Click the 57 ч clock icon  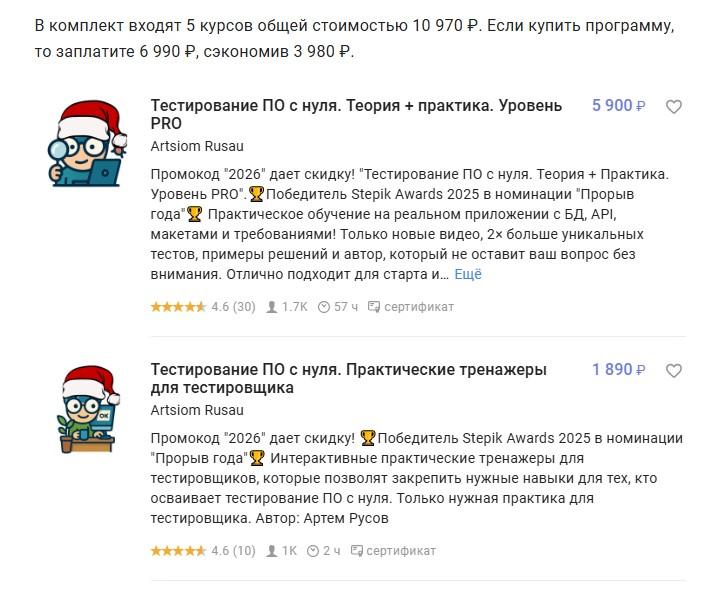point(323,307)
